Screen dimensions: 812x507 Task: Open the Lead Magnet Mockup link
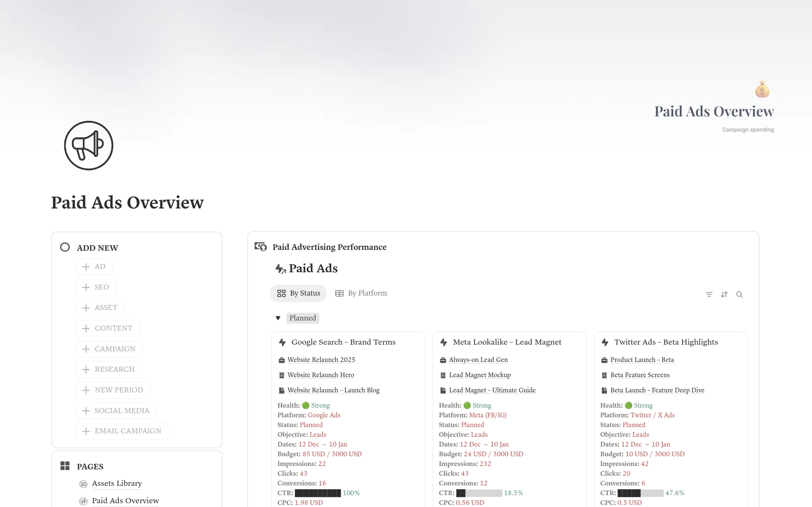tap(480, 375)
